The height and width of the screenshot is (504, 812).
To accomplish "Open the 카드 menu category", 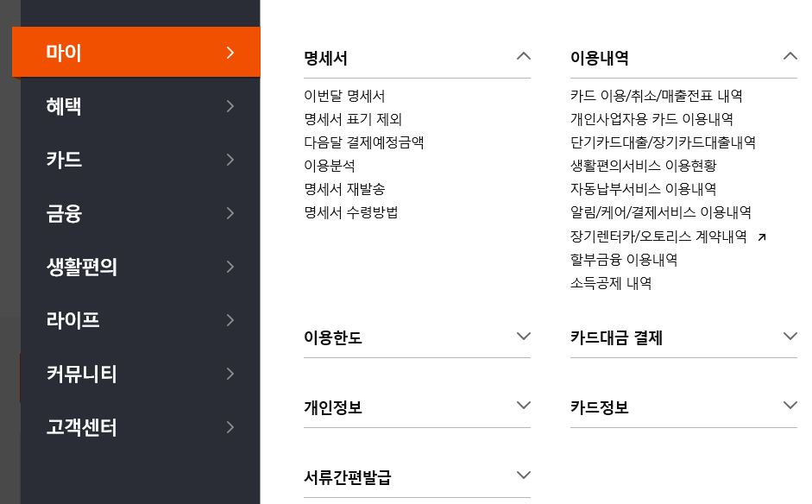I will tap(141, 160).
